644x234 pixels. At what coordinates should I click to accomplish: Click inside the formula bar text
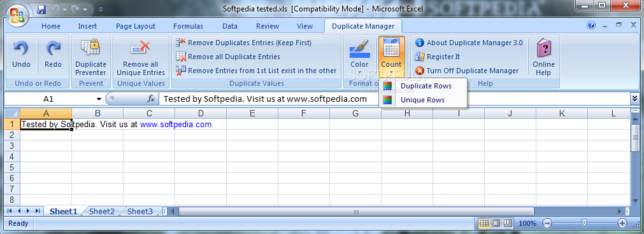click(265, 99)
